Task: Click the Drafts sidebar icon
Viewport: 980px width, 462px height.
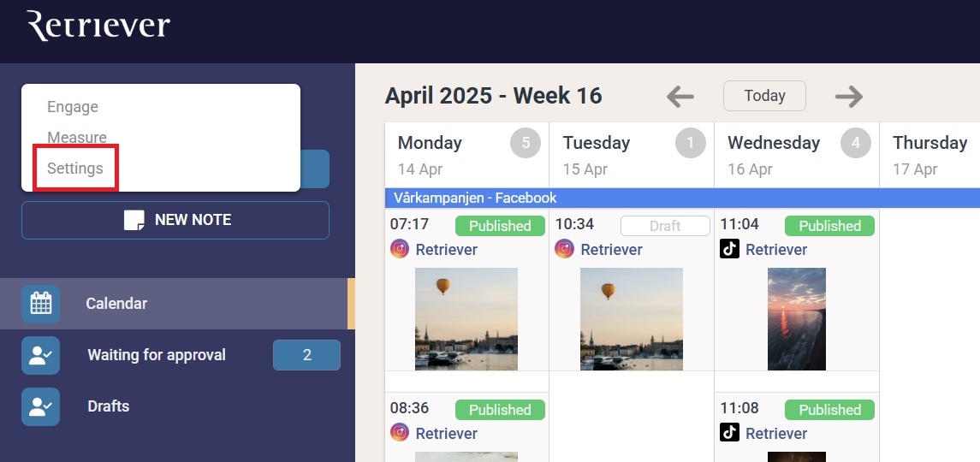Action: 41,406
